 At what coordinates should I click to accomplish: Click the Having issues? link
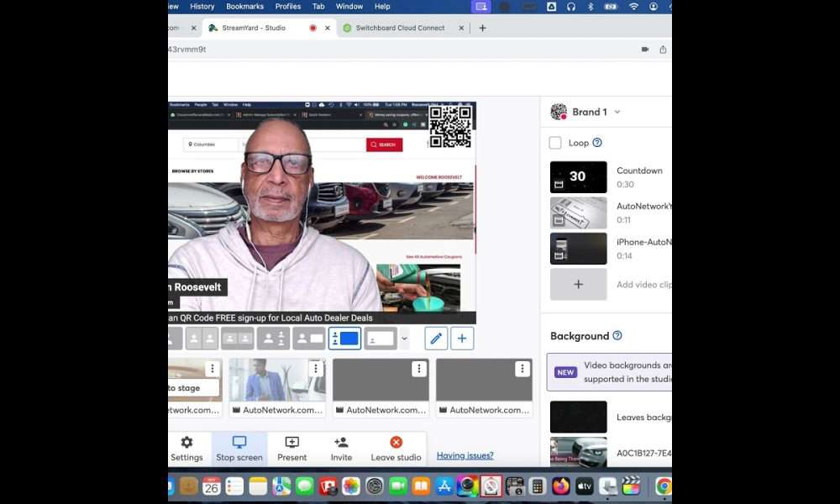tap(465, 455)
